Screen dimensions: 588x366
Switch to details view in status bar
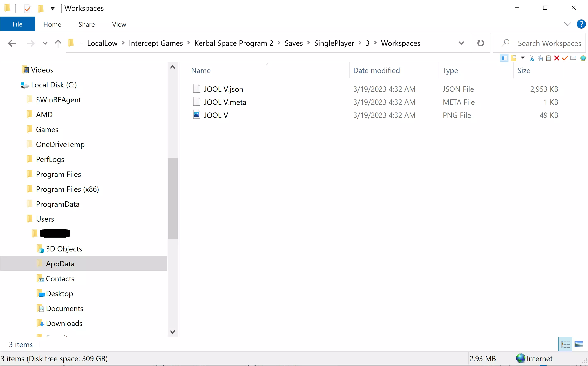pos(565,344)
